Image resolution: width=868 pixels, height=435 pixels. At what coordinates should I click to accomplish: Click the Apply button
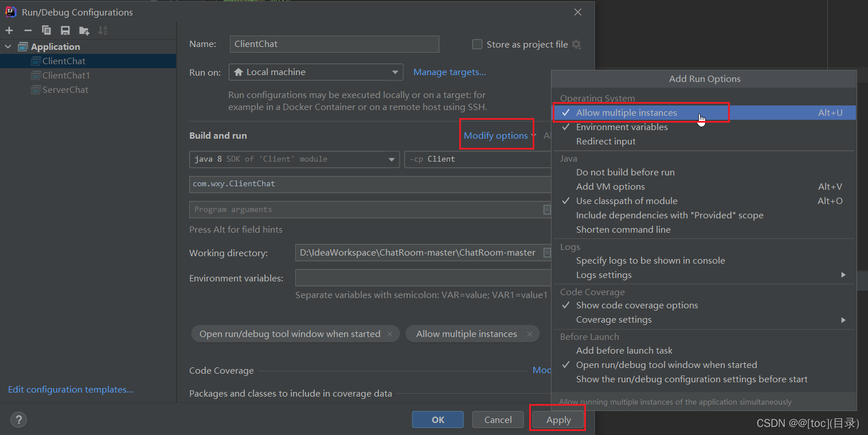558,420
